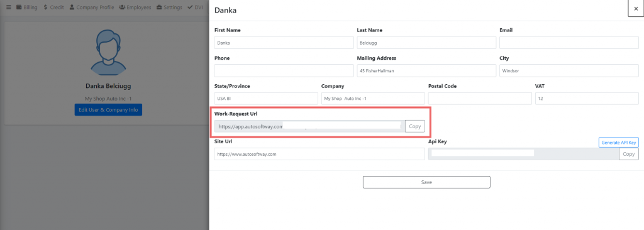Screen dimensions: 644x230
Task: Generate a new API Key
Action: [x=619, y=143]
